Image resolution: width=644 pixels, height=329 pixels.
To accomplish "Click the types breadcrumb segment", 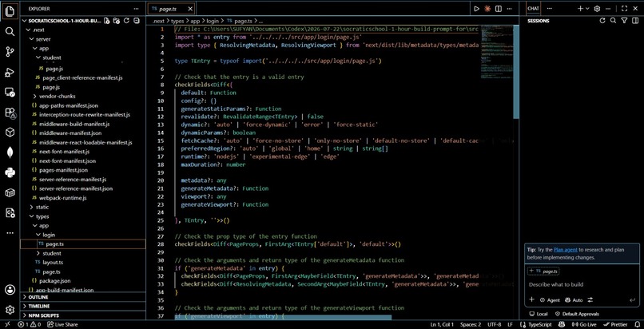I will pyautogui.click(x=177, y=21).
